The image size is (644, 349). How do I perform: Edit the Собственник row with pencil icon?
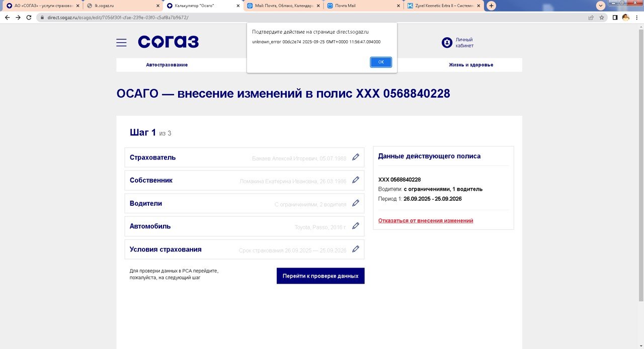click(x=356, y=180)
